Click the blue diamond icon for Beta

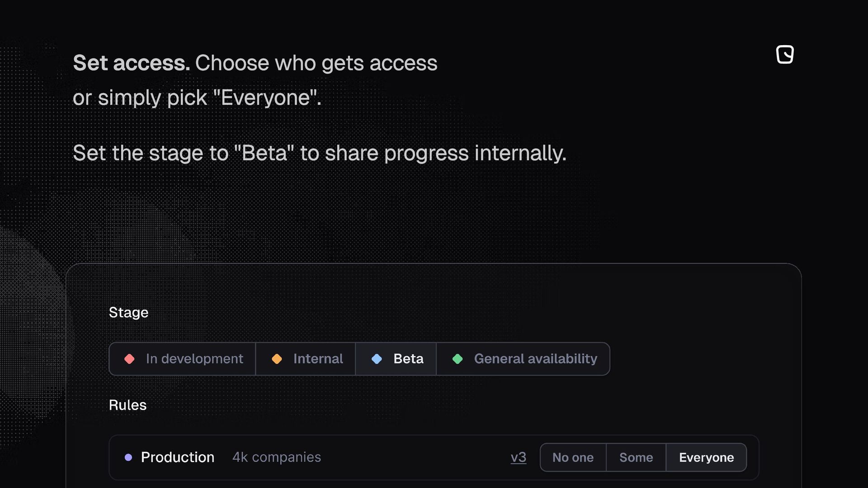377,359
